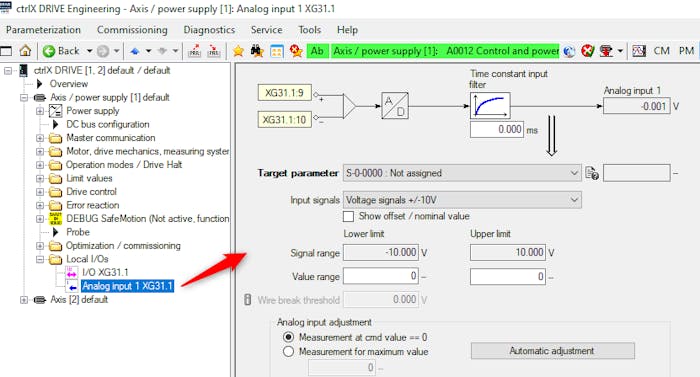Viewport: 700px width, 377px height.
Task: Click the parameter help icon beside Target parameter
Action: pos(592,173)
